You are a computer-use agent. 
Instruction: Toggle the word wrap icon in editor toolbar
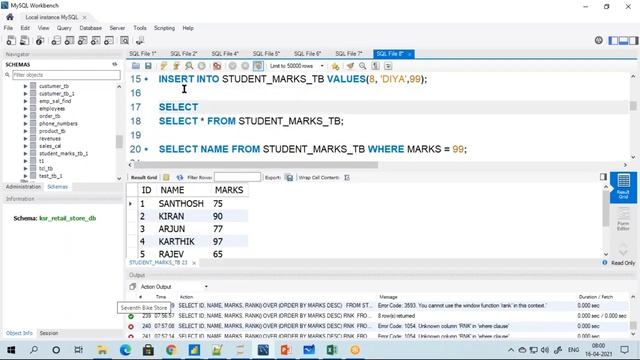(388, 66)
